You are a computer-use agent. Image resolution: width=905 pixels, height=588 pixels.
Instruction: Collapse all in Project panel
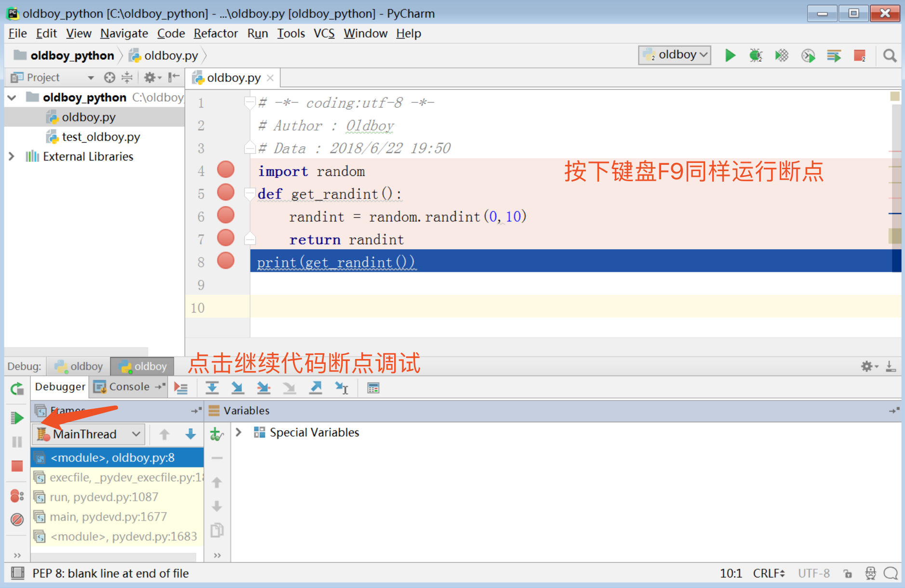point(127,77)
